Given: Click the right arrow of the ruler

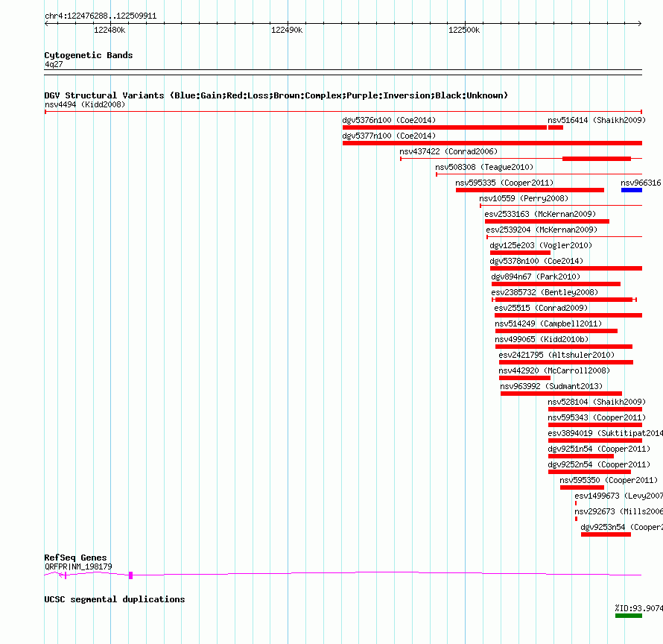Looking at the screenshot, I should (640, 24).
